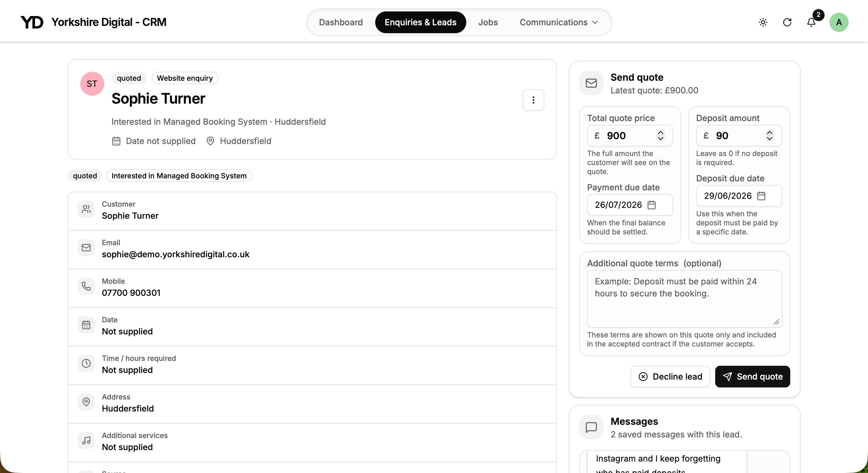Screen dimensions: 868x473
Task: Click the quoted badge above Sophie Turner's name
Action: (x=129, y=78)
